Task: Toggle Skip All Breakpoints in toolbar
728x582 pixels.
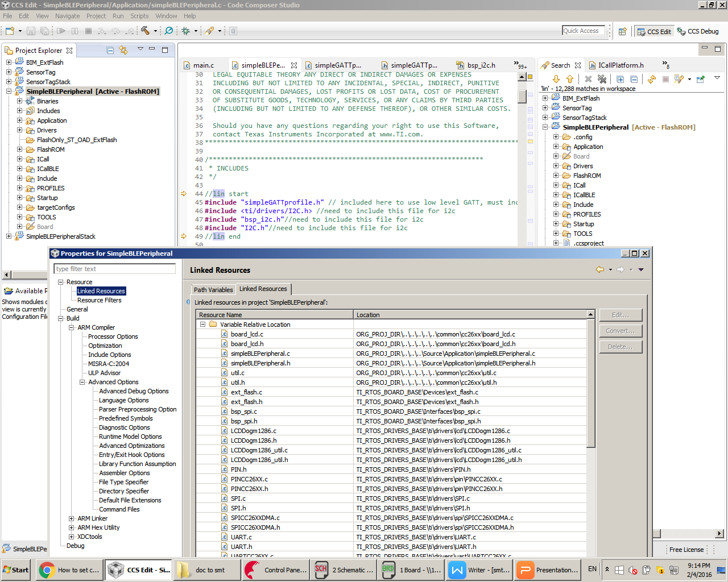Action: (169, 31)
